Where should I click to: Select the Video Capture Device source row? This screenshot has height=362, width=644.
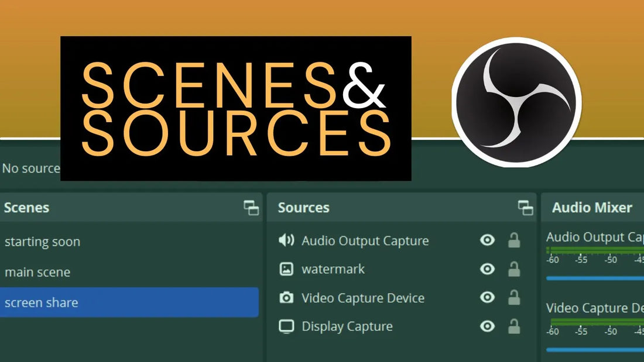coord(363,298)
